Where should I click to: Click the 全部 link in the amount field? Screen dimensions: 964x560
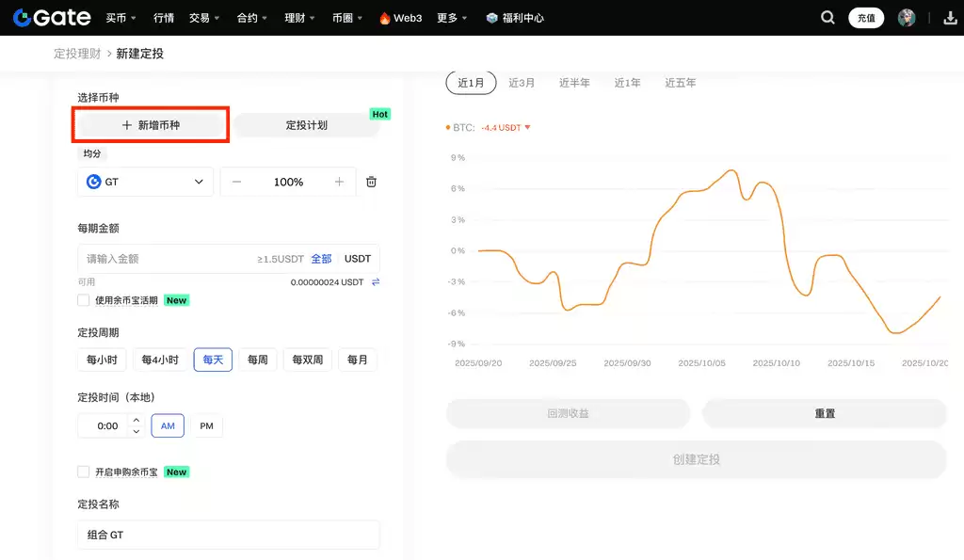pos(321,258)
